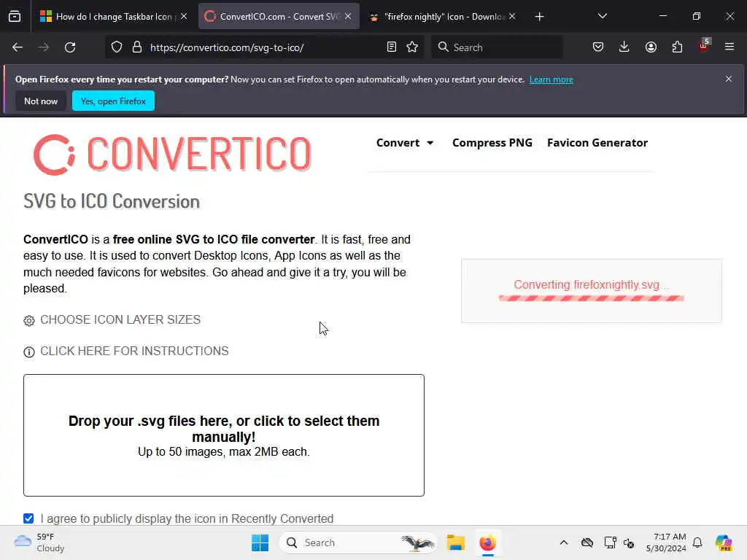
Task: Open Compress PNG menu item
Action: click(x=492, y=143)
